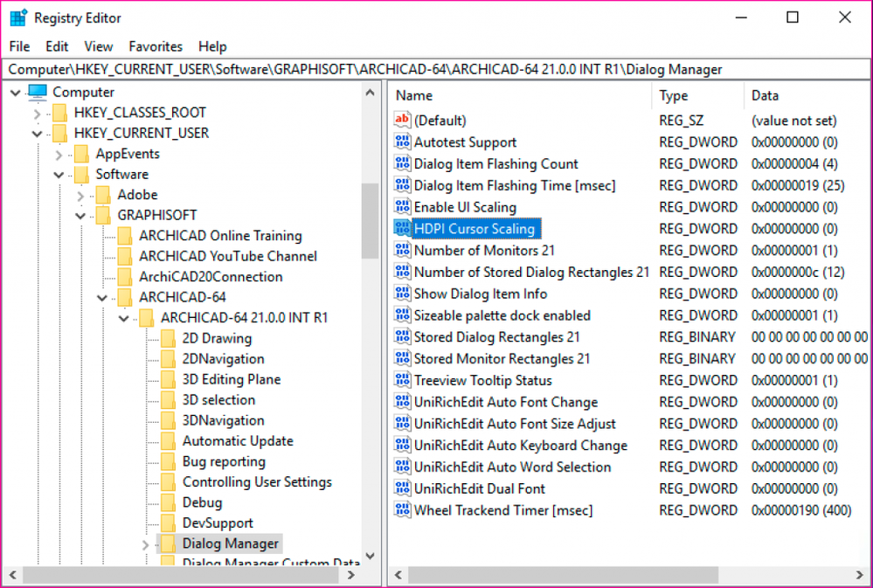Image resolution: width=873 pixels, height=588 pixels.
Task: Select the UniRichEdit Auto Font Size Adjust value
Action: click(x=515, y=424)
